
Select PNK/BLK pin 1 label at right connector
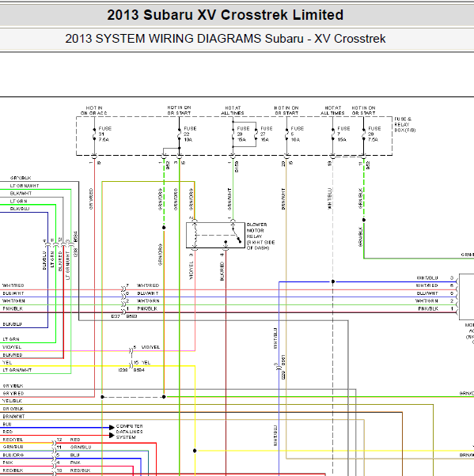pyautogui.click(x=436, y=308)
